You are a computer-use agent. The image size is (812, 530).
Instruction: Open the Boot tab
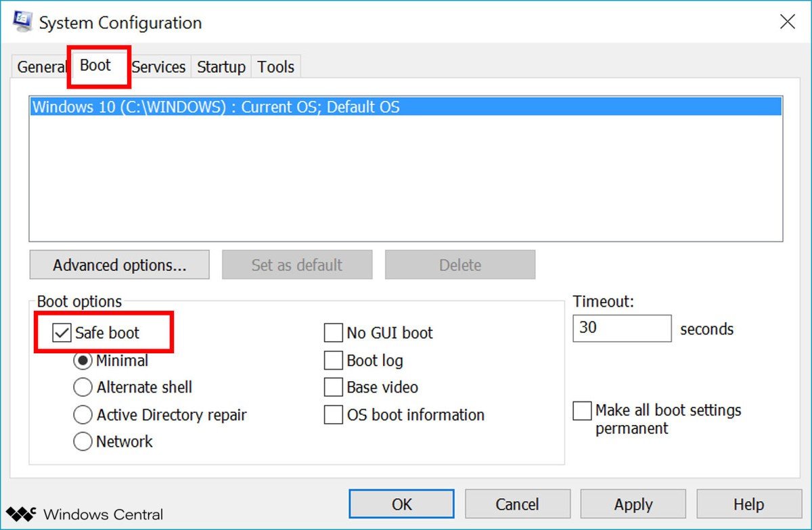click(x=95, y=66)
